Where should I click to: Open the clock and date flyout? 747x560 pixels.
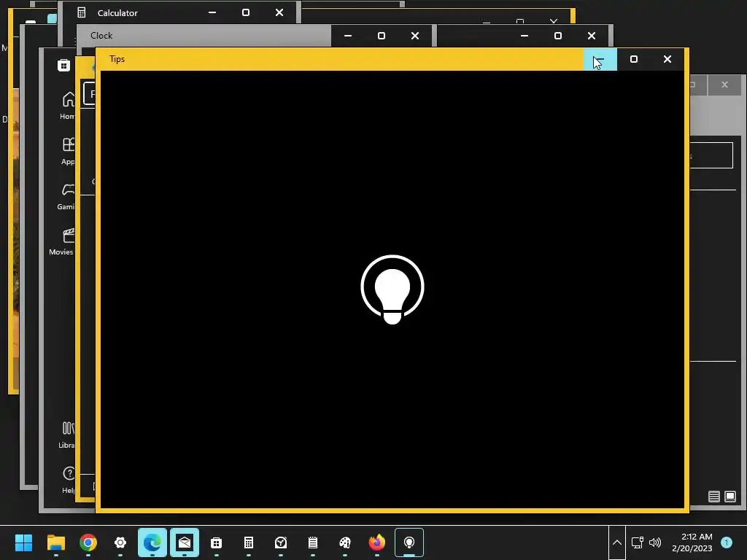point(692,542)
